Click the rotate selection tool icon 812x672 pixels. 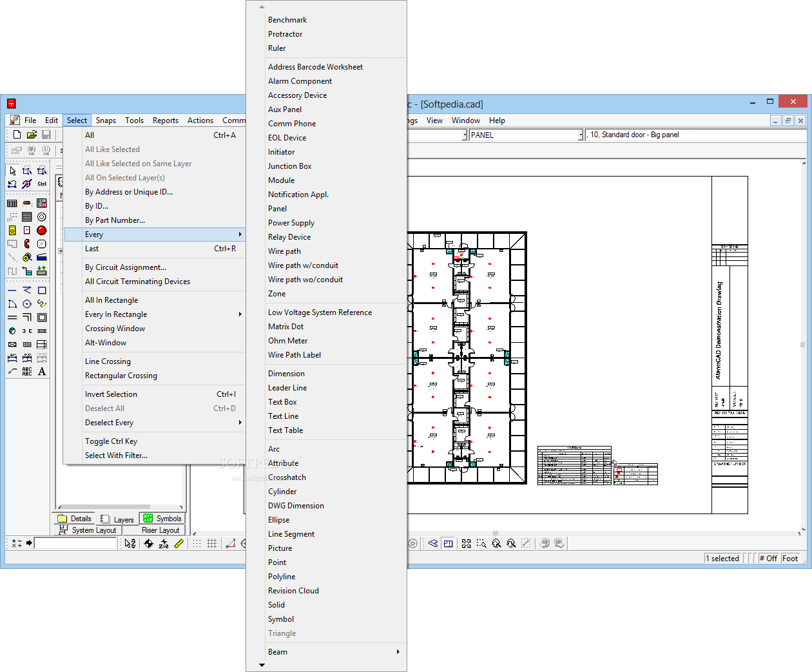(12, 184)
